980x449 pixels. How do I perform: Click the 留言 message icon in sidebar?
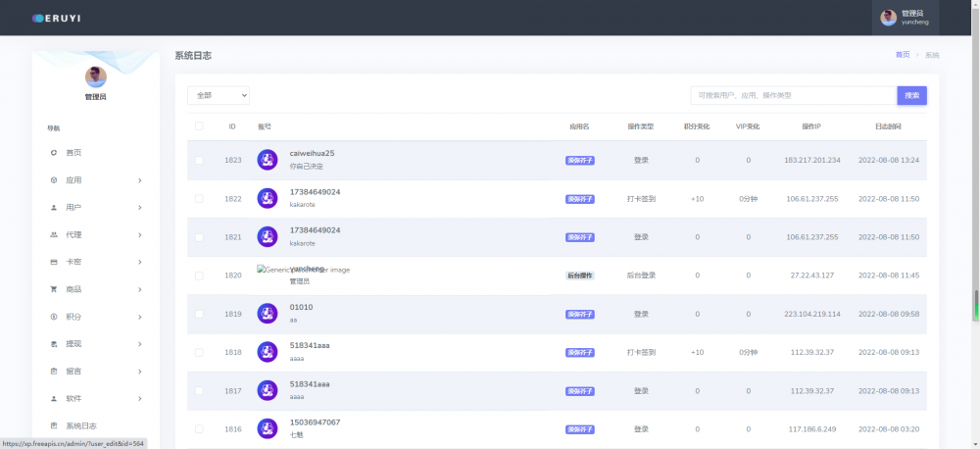click(54, 372)
